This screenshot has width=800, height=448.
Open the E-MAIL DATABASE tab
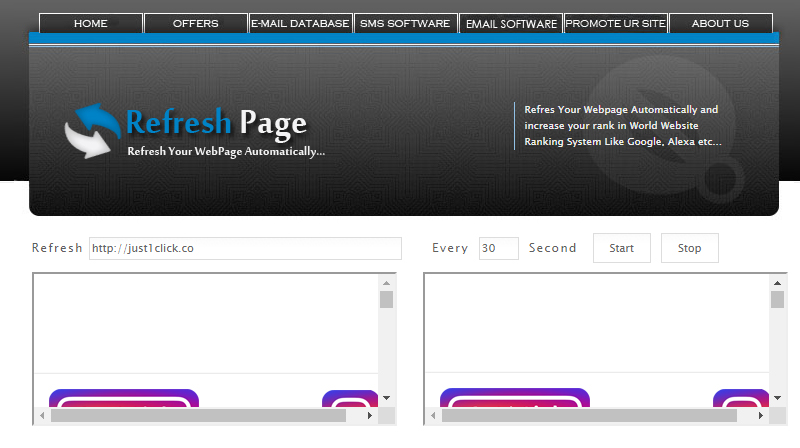click(x=300, y=23)
